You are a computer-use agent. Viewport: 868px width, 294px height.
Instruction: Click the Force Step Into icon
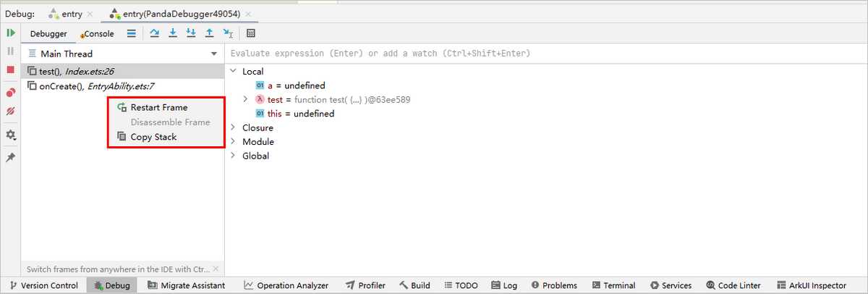point(191,33)
